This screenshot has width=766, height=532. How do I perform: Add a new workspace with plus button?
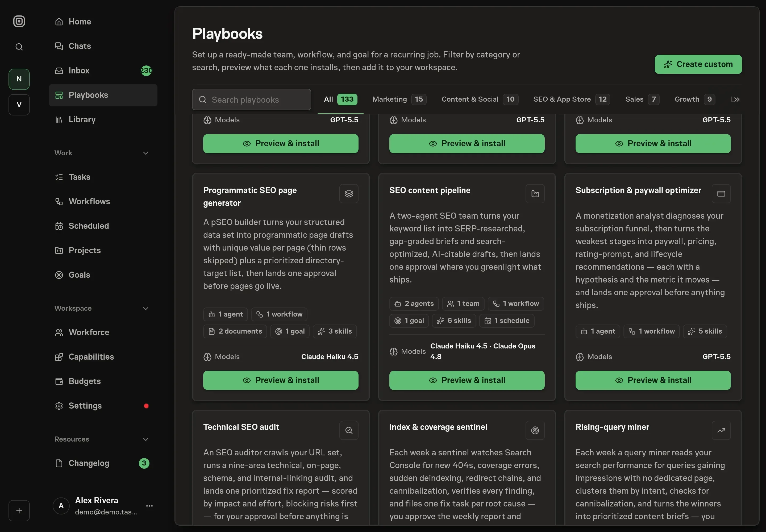coord(19,510)
